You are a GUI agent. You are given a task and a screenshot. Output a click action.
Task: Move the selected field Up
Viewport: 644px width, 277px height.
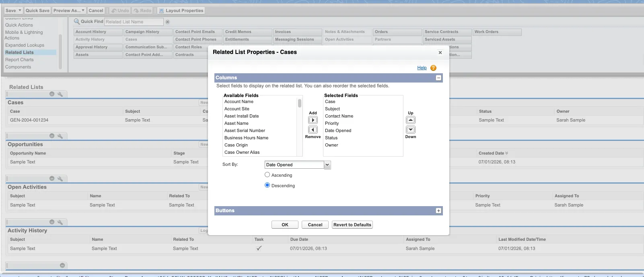pyautogui.click(x=410, y=120)
